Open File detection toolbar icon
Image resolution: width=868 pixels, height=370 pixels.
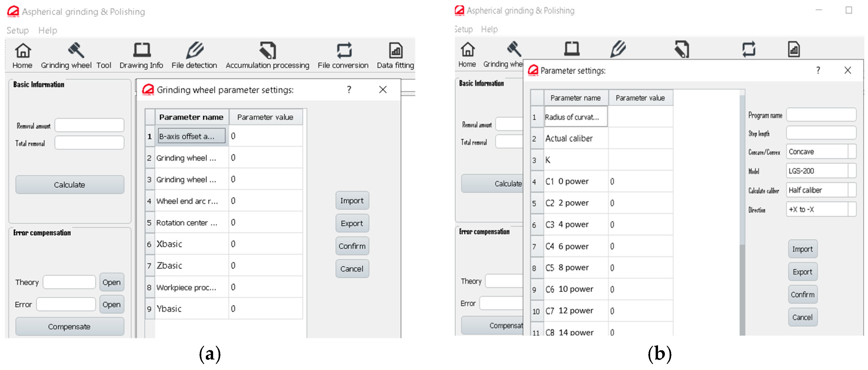click(195, 50)
